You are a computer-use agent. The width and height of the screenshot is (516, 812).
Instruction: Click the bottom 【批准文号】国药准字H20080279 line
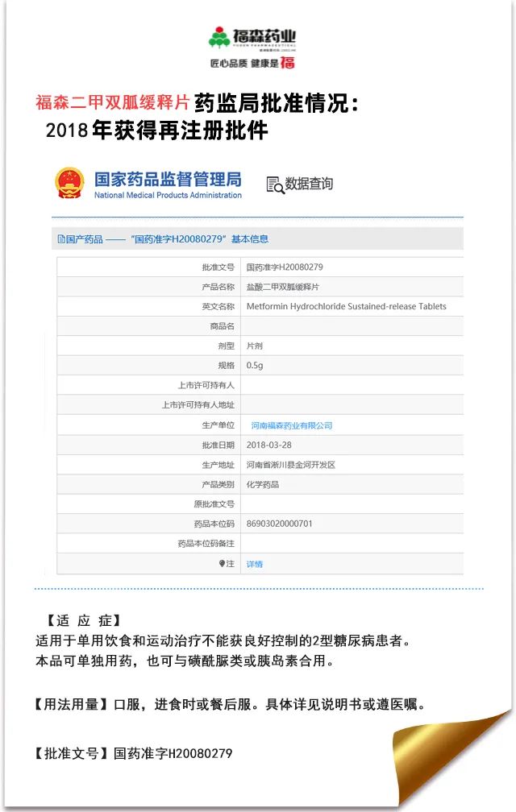coord(133,753)
